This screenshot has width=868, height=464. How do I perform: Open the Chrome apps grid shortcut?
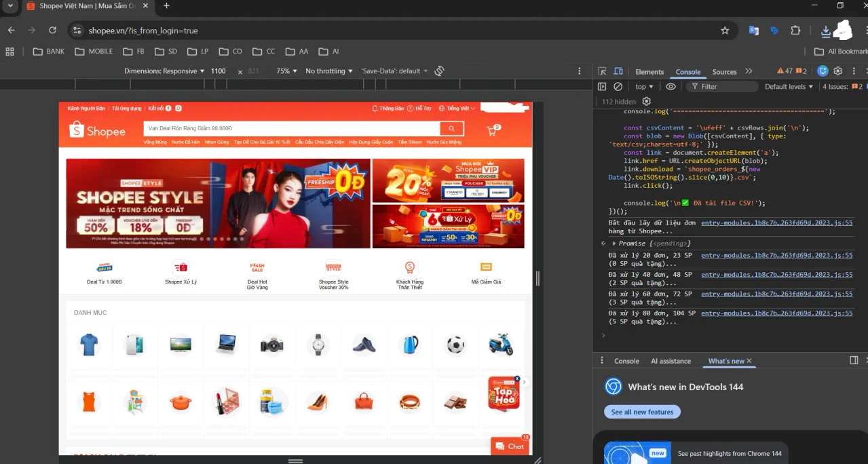point(10,52)
